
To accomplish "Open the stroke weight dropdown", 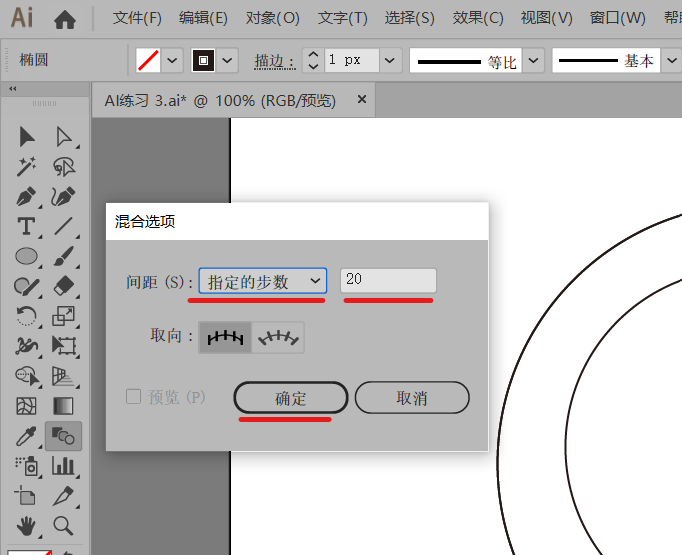I will [x=390, y=60].
